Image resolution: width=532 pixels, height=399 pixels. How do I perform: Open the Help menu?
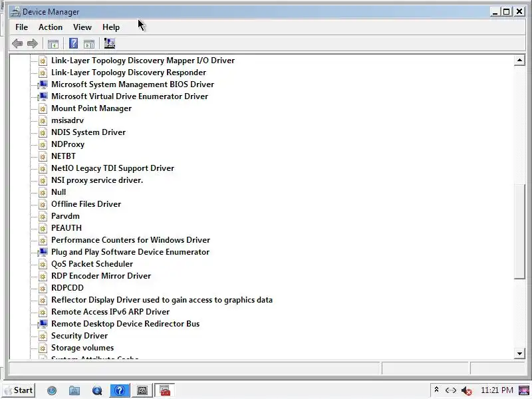(111, 27)
